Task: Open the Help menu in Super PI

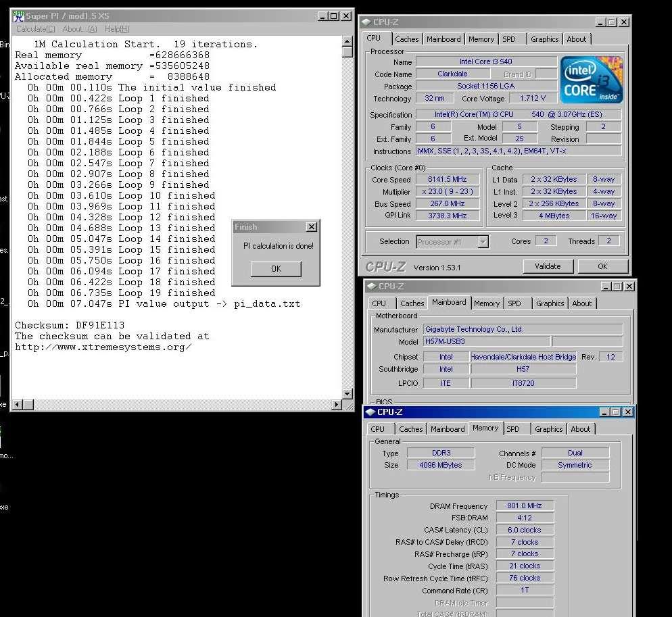Action: [x=116, y=29]
